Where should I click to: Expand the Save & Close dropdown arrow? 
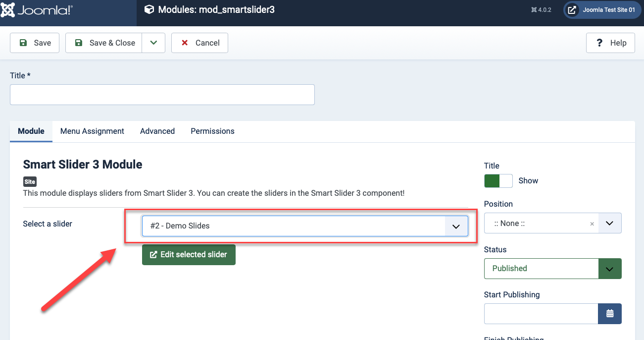(153, 43)
